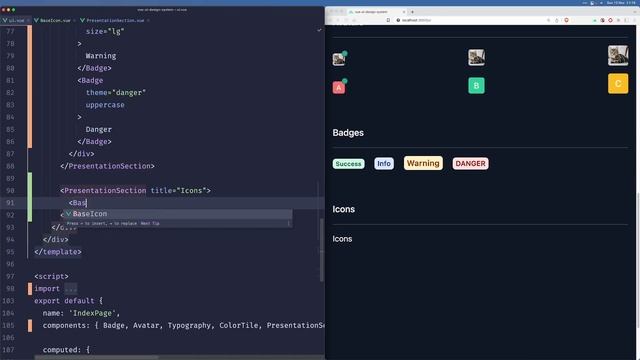Click the closing template tag
Screen dimensions: 640x360
coord(58,252)
